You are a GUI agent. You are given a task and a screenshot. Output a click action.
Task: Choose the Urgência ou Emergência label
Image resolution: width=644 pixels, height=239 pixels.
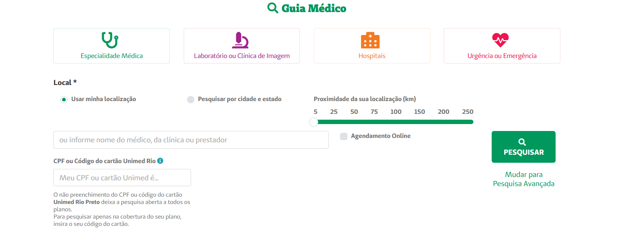(502, 56)
